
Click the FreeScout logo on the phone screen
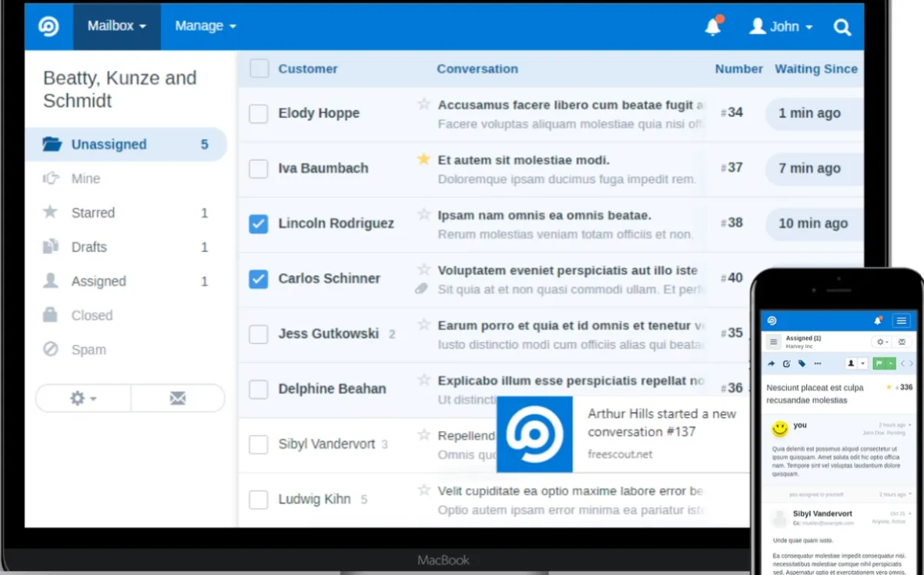(772, 321)
